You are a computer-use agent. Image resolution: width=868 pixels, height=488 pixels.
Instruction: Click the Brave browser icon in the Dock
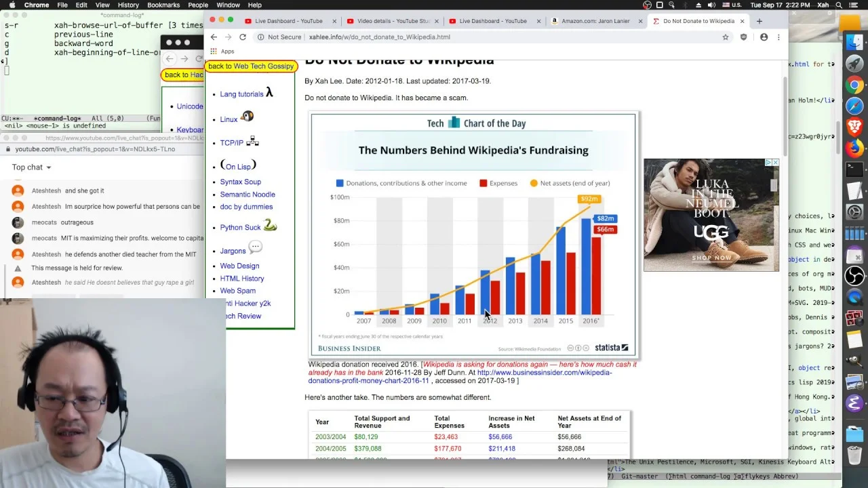point(854,126)
